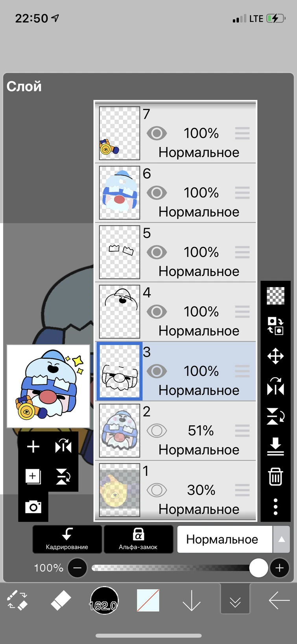Select layer 6 in the list
The image size is (297, 644).
tap(175, 193)
